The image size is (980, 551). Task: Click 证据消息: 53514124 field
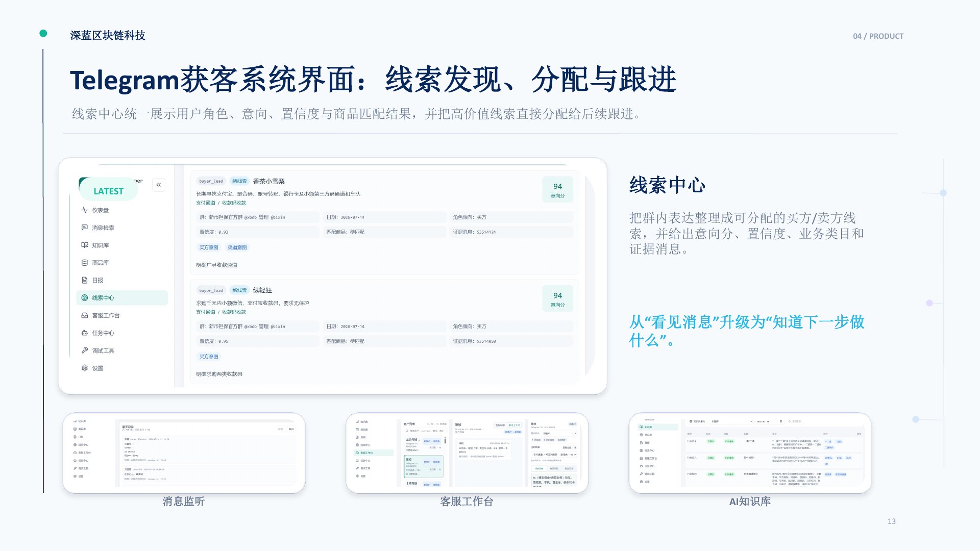(511, 232)
